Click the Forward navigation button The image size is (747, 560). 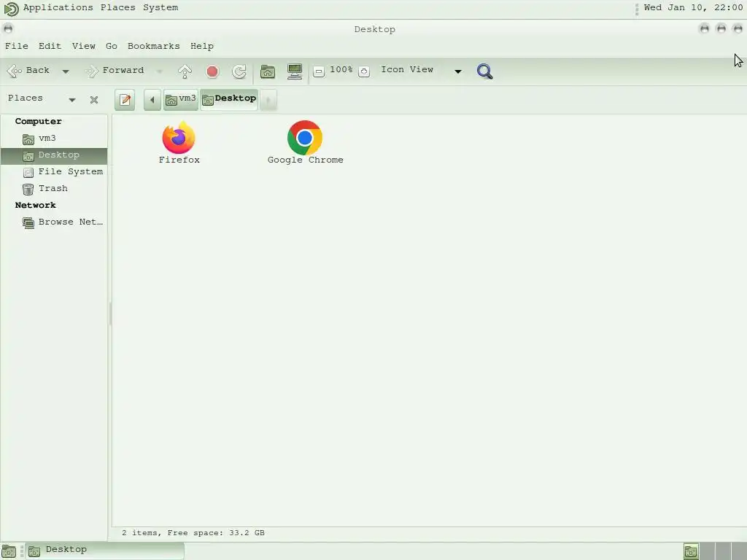(115, 71)
